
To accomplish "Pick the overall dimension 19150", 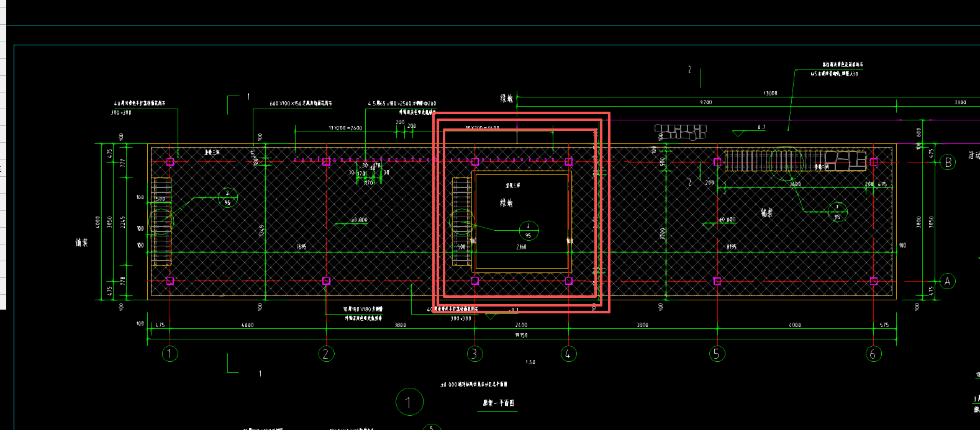I will [x=521, y=335].
